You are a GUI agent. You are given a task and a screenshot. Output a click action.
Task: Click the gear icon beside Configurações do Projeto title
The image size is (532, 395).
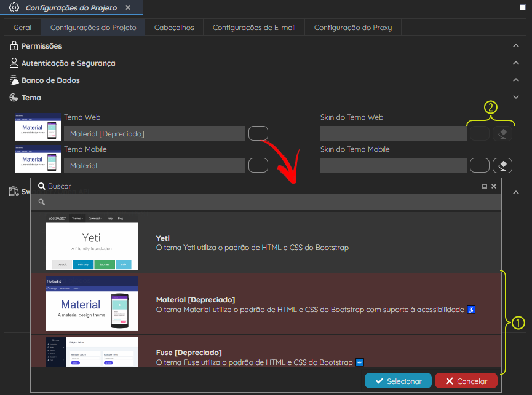[x=14, y=7]
